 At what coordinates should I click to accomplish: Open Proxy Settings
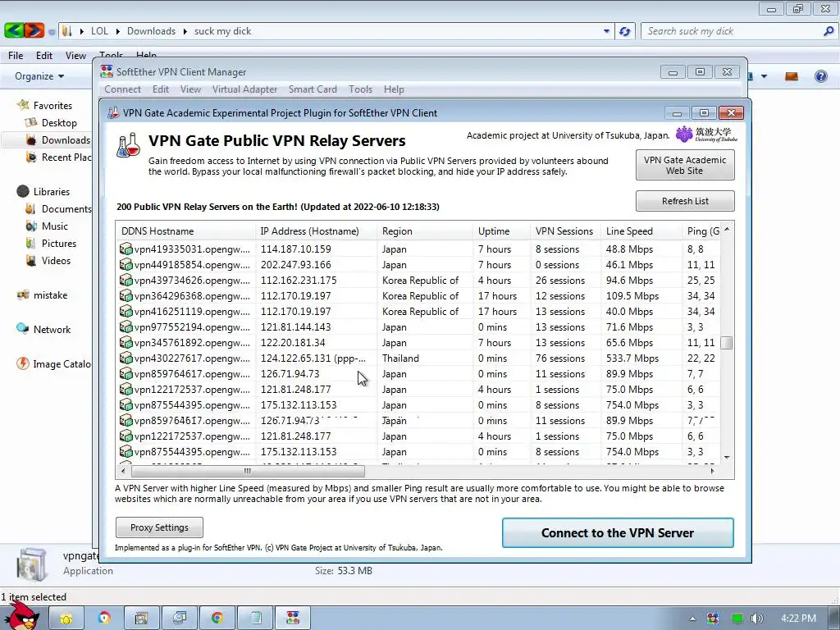pos(159,527)
